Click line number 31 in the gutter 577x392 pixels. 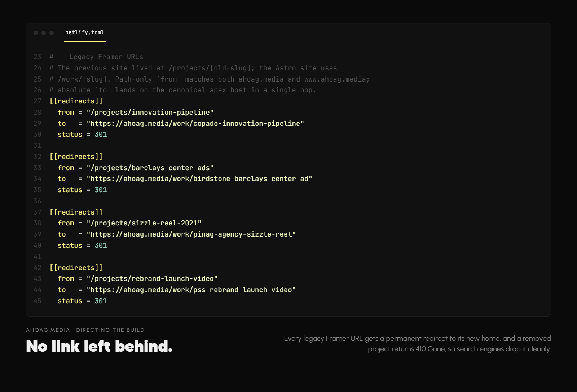click(38, 146)
